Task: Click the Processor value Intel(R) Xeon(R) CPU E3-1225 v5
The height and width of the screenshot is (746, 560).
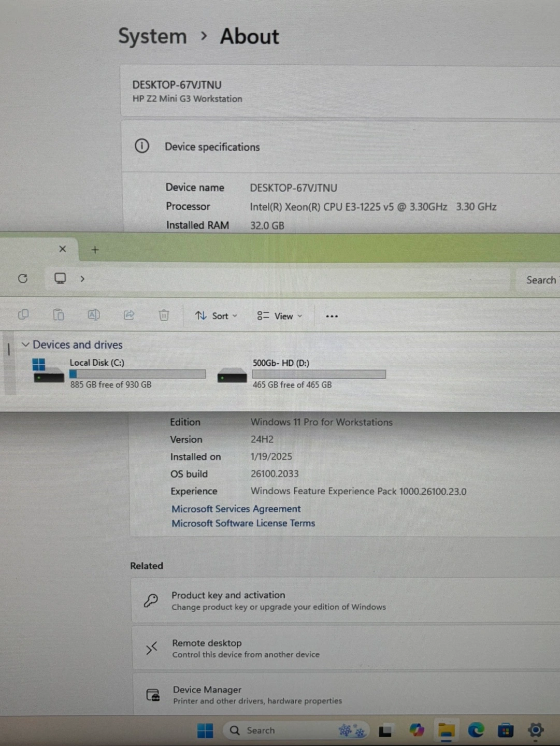Action: pos(373,207)
